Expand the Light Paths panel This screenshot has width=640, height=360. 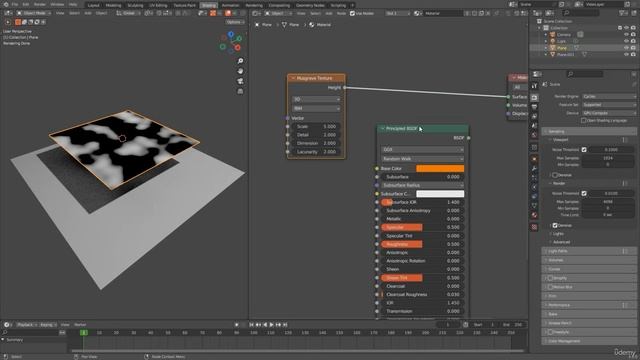coord(589,251)
